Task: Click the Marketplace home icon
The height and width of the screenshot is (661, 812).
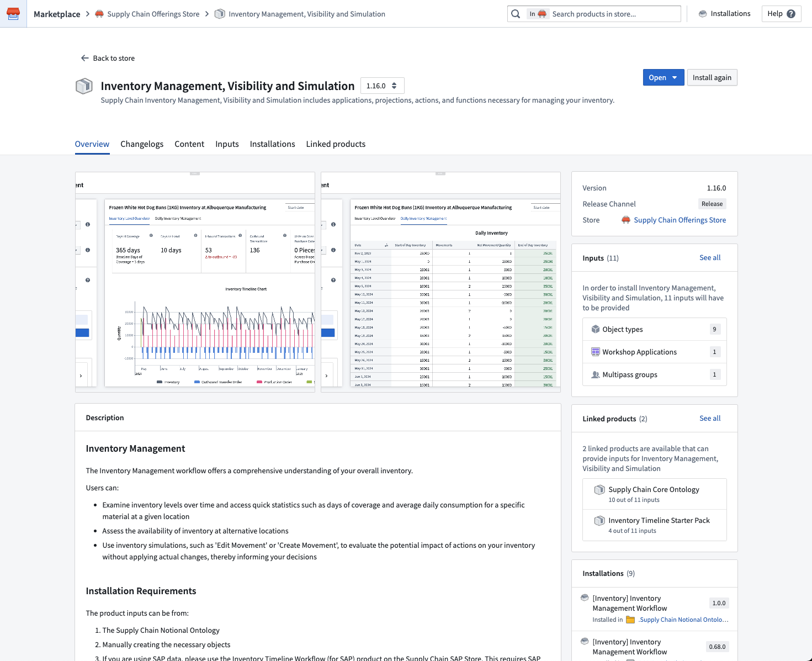Action: tap(13, 14)
